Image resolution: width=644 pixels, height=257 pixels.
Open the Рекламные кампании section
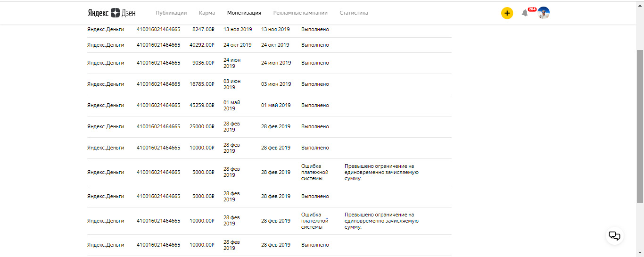tap(300, 13)
